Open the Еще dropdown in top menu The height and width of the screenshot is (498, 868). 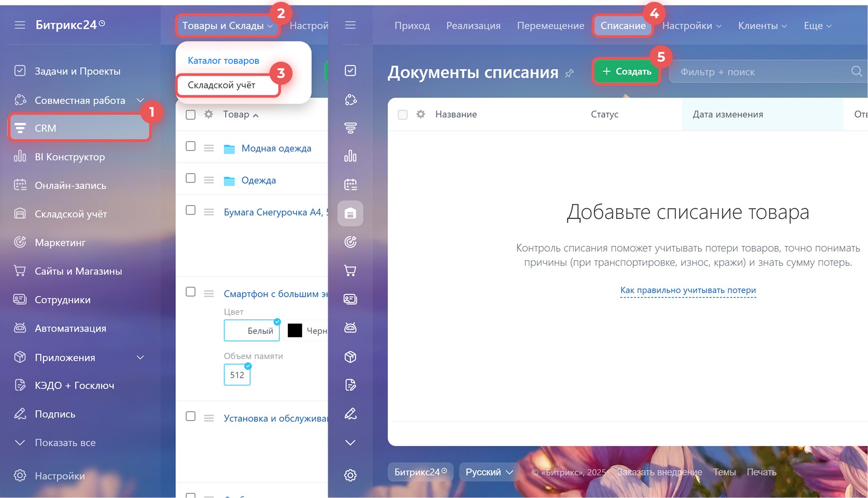(818, 26)
